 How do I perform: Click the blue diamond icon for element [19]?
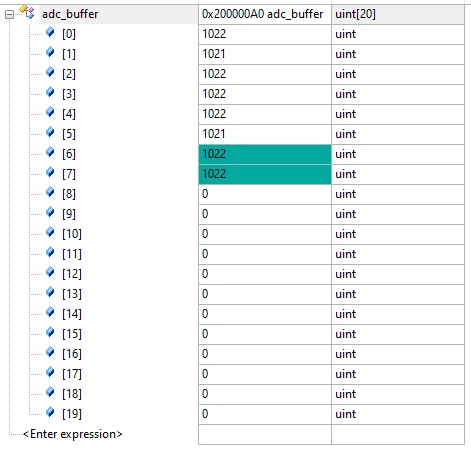pos(50,412)
